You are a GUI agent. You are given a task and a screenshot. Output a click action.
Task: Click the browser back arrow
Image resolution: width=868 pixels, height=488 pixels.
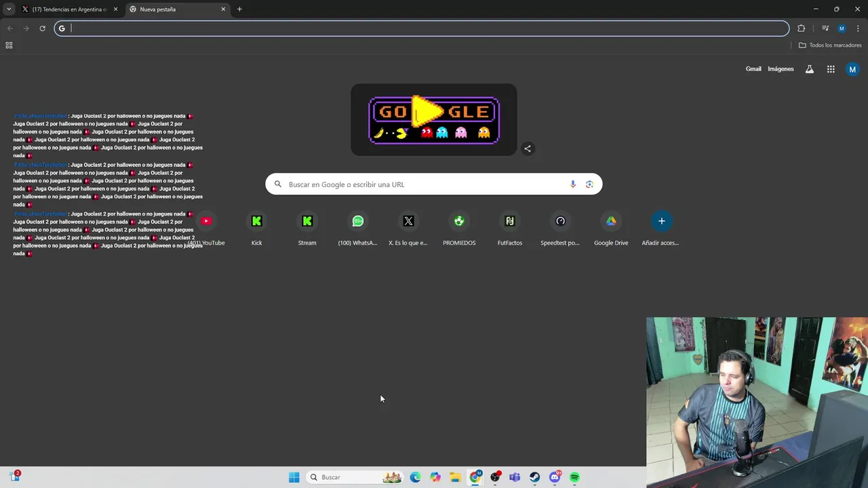click(9, 28)
